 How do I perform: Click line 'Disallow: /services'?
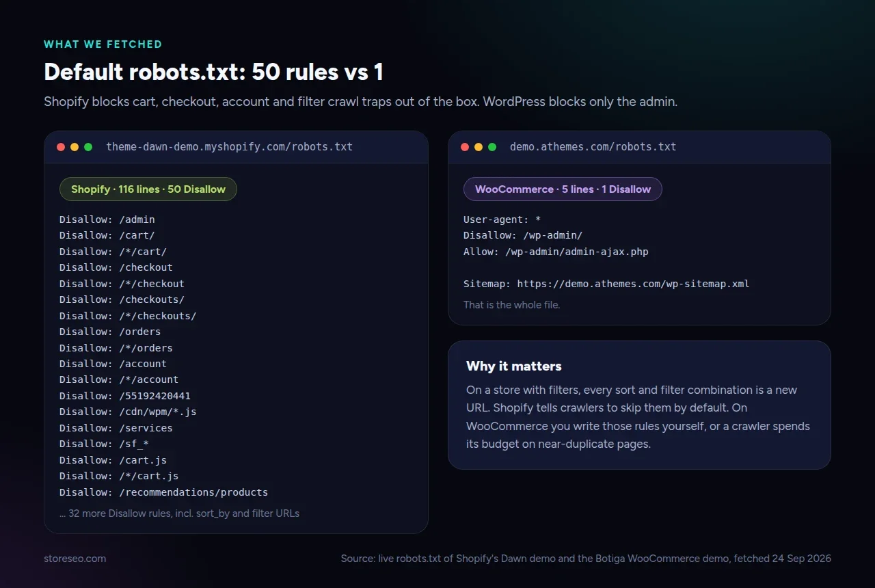click(x=116, y=428)
